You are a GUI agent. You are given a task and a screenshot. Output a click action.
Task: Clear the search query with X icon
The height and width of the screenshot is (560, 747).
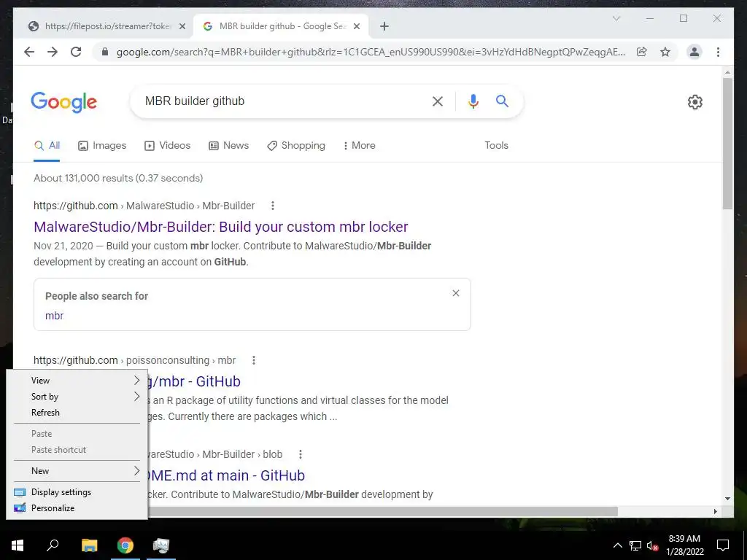pyautogui.click(x=438, y=101)
